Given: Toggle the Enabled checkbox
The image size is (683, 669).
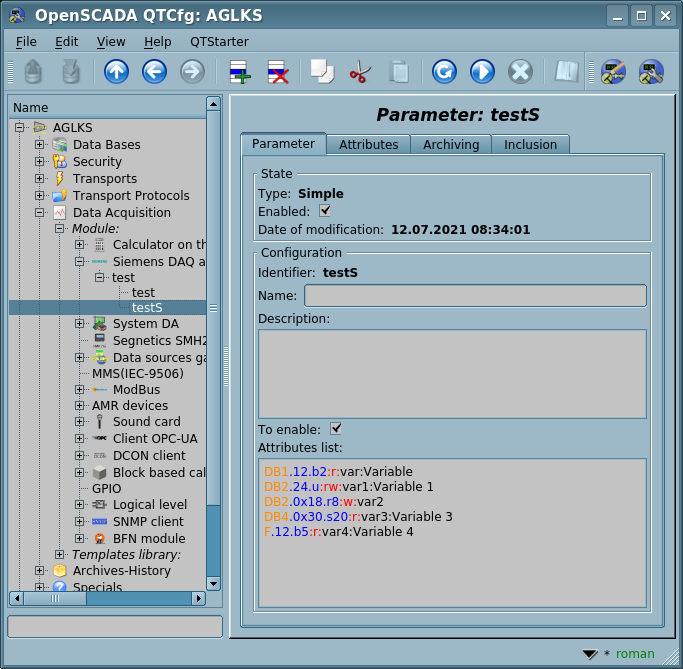Looking at the screenshot, I should point(324,211).
